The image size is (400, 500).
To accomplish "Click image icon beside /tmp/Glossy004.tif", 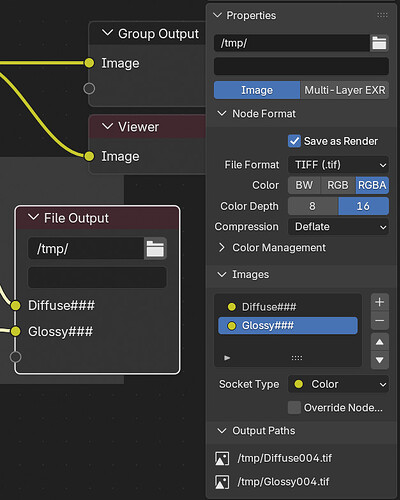I will click(222, 482).
